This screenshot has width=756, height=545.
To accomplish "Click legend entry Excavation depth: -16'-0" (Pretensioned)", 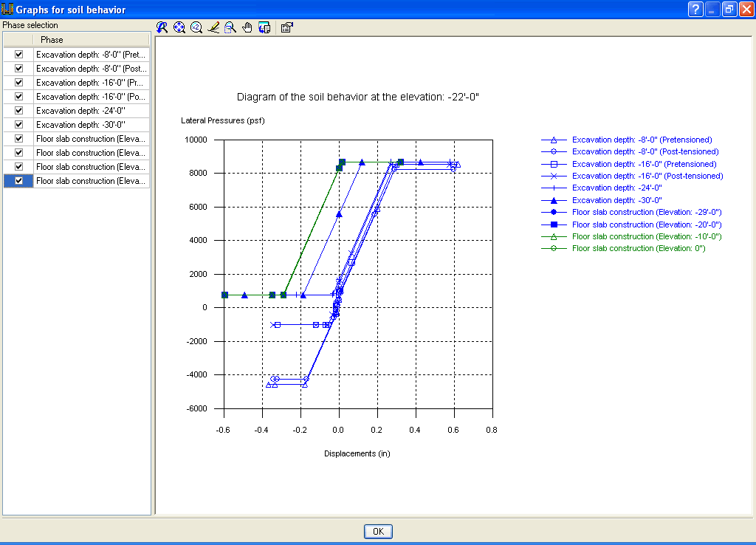I will click(x=644, y=164).
